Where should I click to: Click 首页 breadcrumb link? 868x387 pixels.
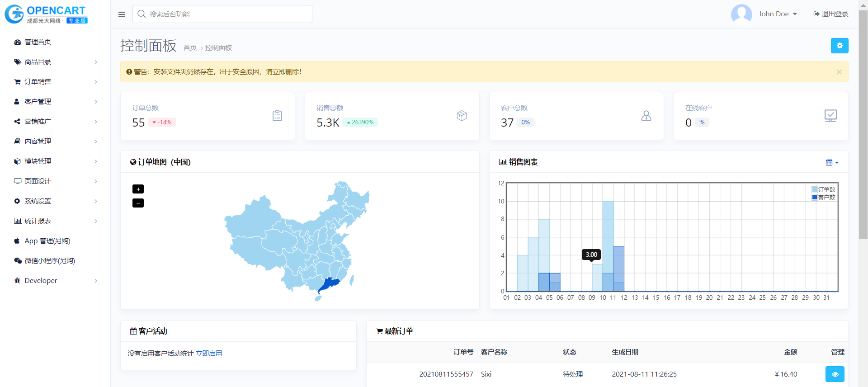click(x=190, y=48)
